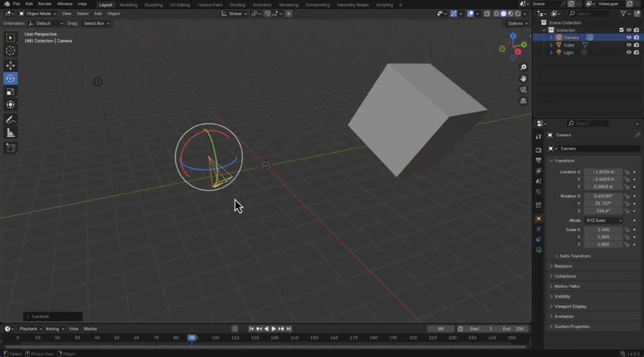Open the Object Mode dropdown
This screenshot has width=644, height=357.
(x=37, y=13)
